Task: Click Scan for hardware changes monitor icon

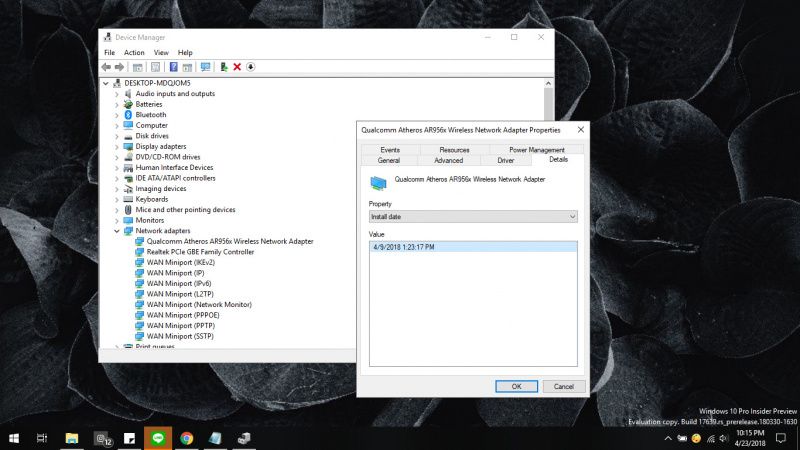Action: (205, 67)
